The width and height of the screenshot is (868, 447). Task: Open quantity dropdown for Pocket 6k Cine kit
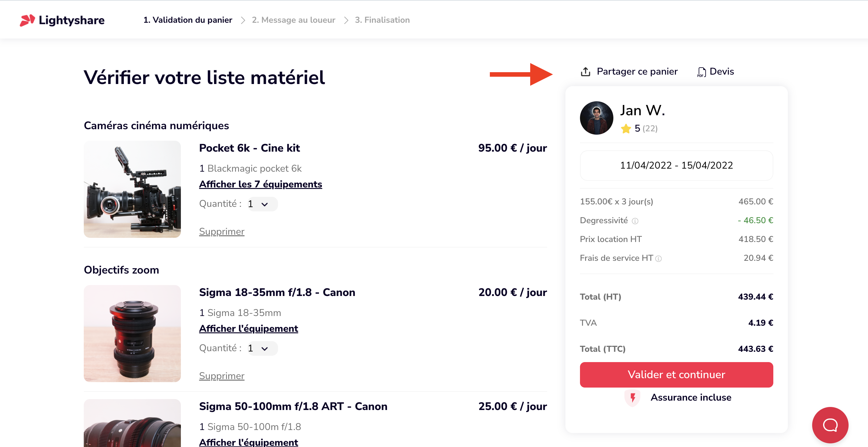(x=263, y=204)
